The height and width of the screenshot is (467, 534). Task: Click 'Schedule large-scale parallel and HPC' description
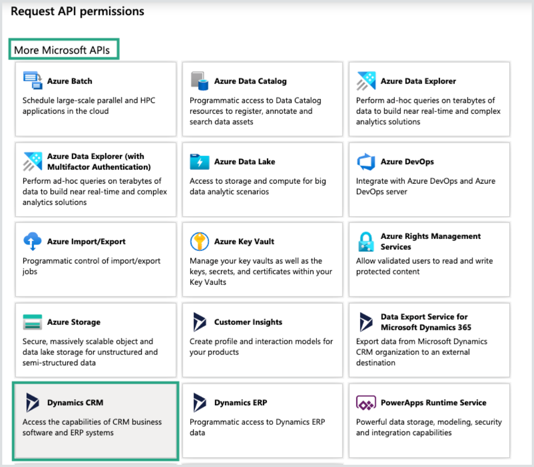pos(89,106)
